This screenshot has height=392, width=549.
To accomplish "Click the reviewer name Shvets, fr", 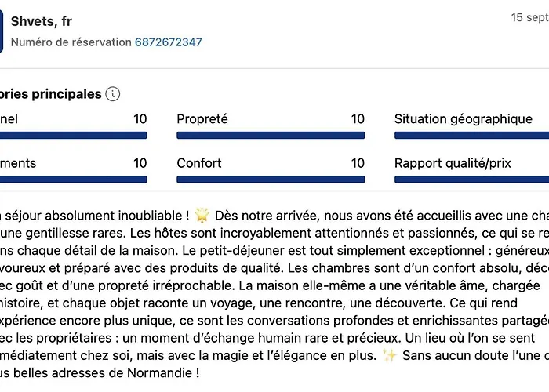I will [42, 21].
